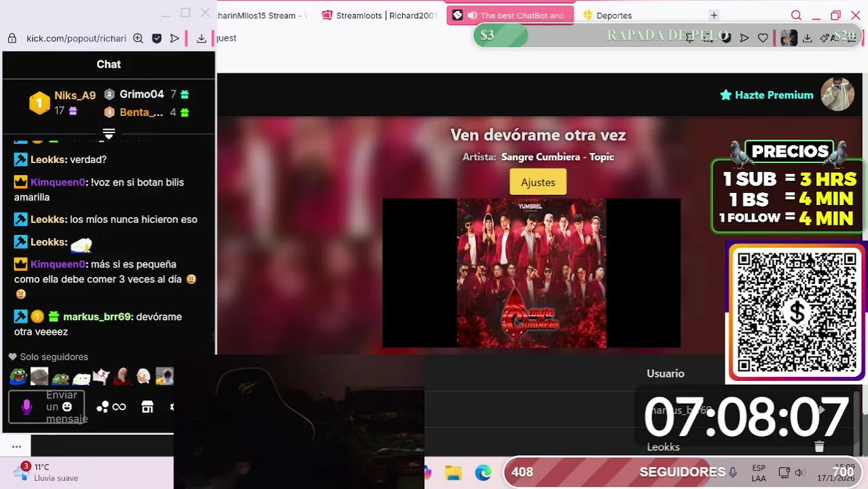This screenshot has width=868, height=489.
Task: Switch to the harinMilos15 Stream tab
Action: click(x=261, y=15)
